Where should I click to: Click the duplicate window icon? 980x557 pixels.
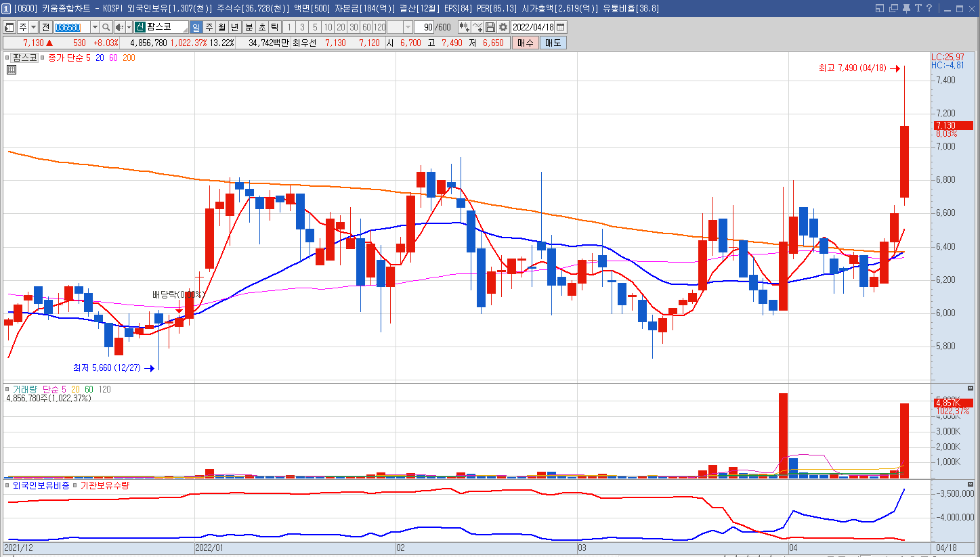click(894, 8)
